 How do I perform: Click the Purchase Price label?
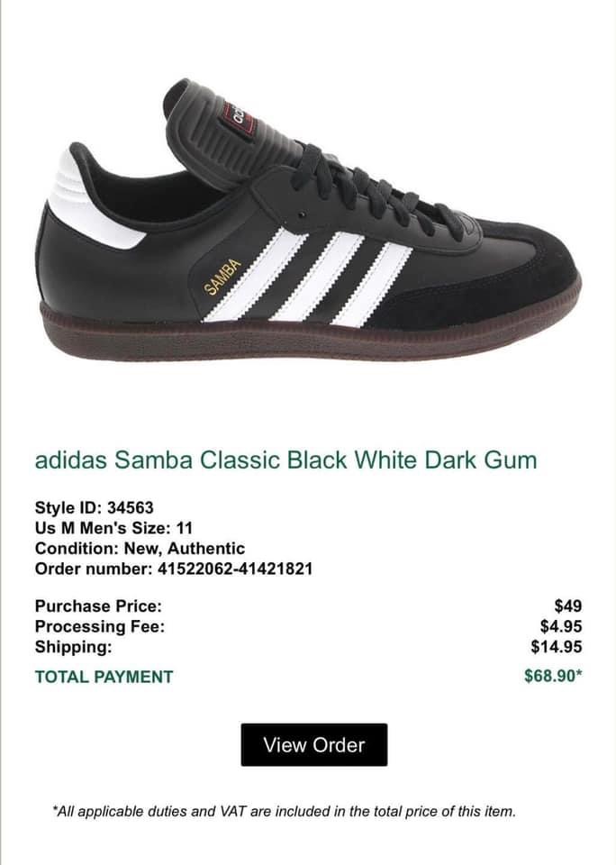point(98,605)
